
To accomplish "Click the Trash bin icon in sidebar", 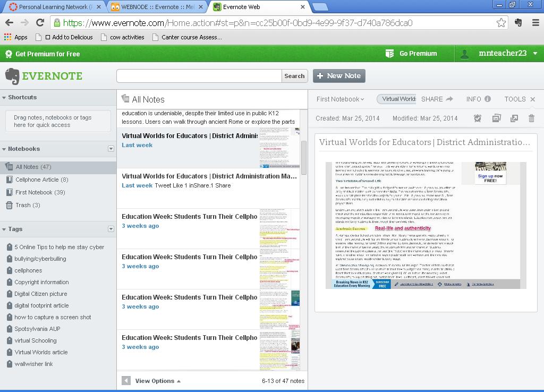I will coord(10,206).
